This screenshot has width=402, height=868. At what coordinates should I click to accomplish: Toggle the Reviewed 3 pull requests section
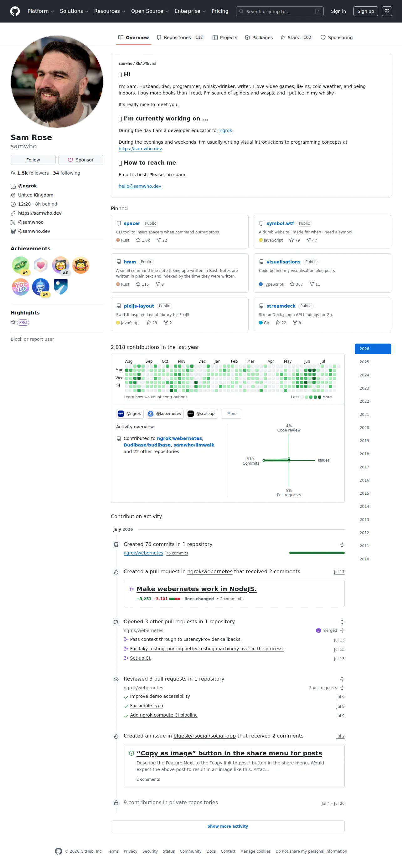(x=342, y=679)
